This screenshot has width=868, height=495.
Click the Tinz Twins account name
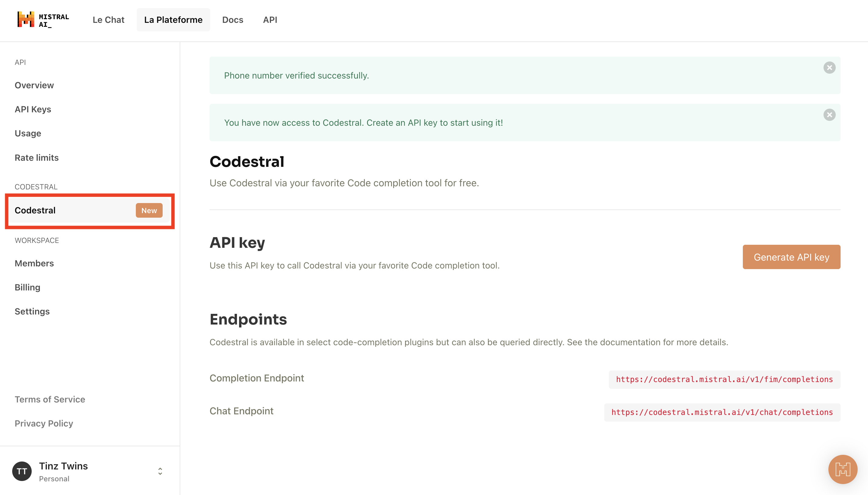(x=63, y=466)
